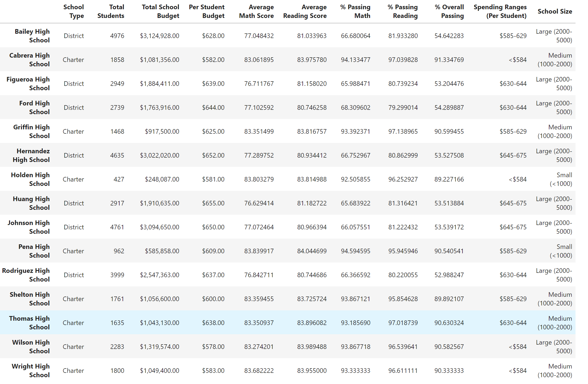Image resolution: width=588 pixels, height=384 pixels.
Task: Click the Total School Budget header
Action: coord(160,11)
